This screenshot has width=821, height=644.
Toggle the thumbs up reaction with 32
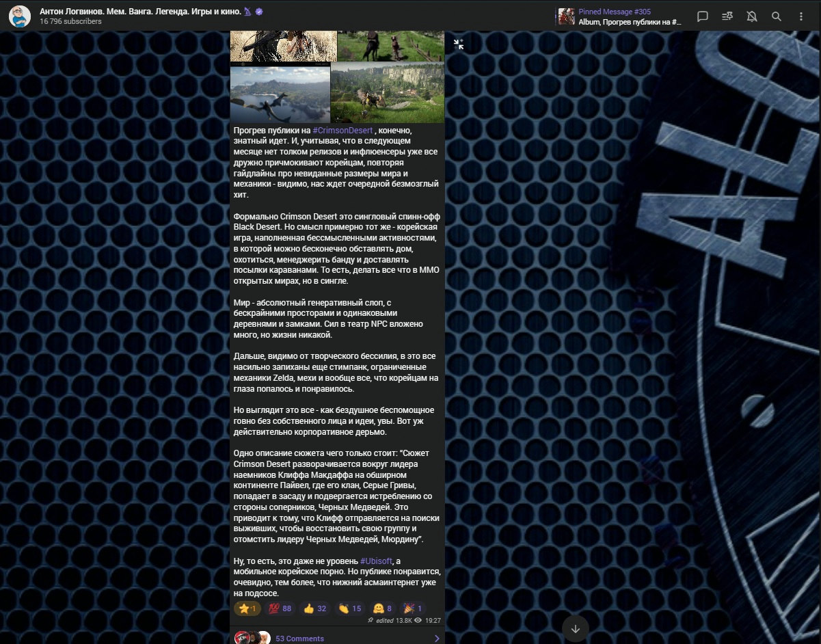point(315,608)
